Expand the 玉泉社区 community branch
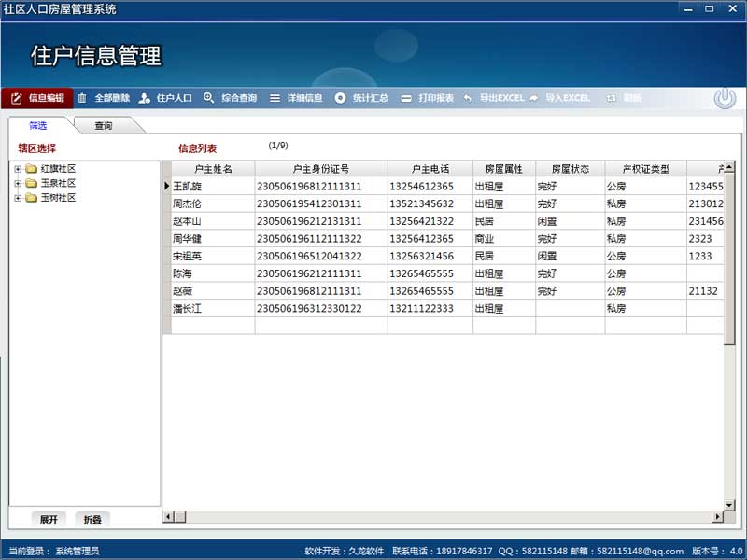This screenshot has height=560, width=747. point(17,183)
